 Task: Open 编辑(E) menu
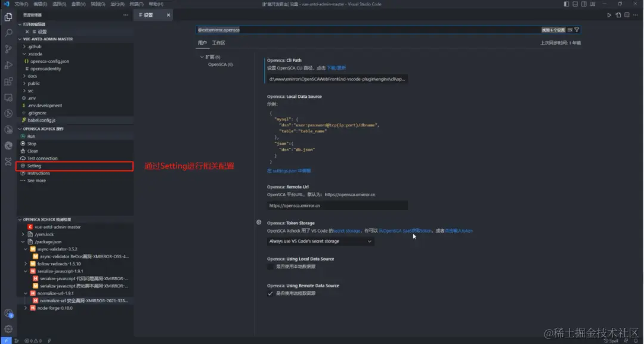tap(40, 4)
